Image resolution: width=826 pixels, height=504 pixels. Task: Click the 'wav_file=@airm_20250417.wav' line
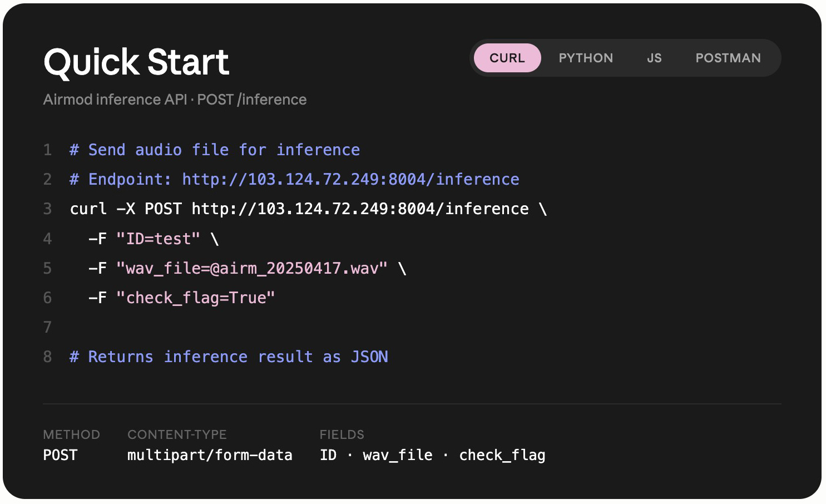coord(248,268)
